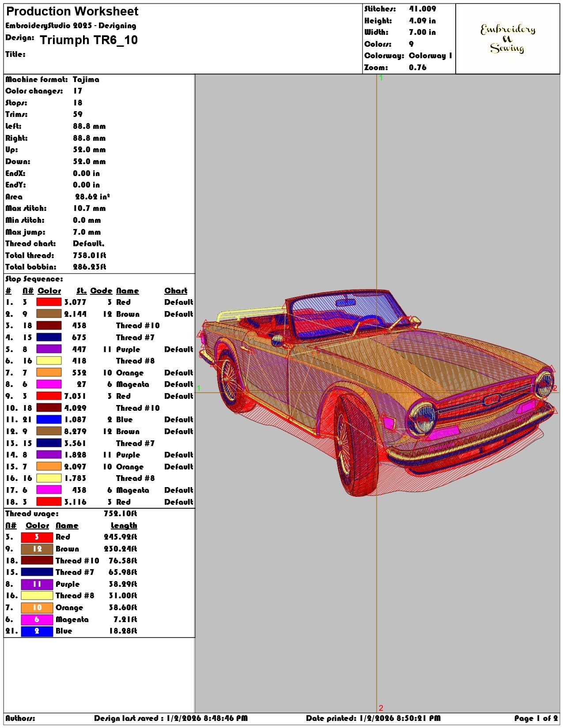Select the Color changes value '17'
The height and width of the screenshot is (728, 563).
pyautogui.click(x=78, y=91)
